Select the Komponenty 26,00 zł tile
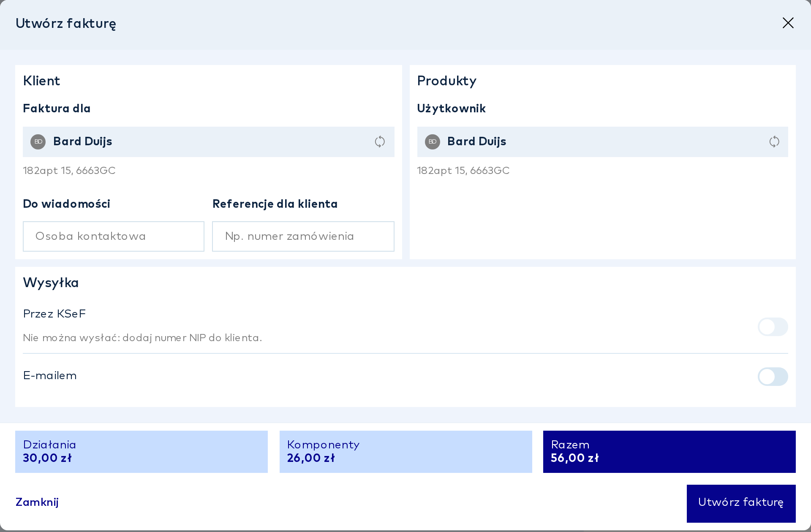Image resolution: width=811 pixels, height=532 pixels. coord(406,452)
